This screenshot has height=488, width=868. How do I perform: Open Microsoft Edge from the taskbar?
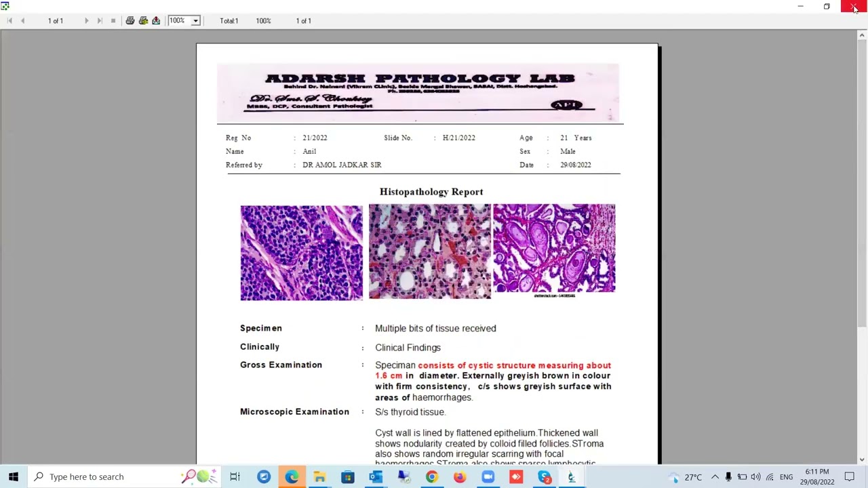pyautogui.click(x=292, y=476)
